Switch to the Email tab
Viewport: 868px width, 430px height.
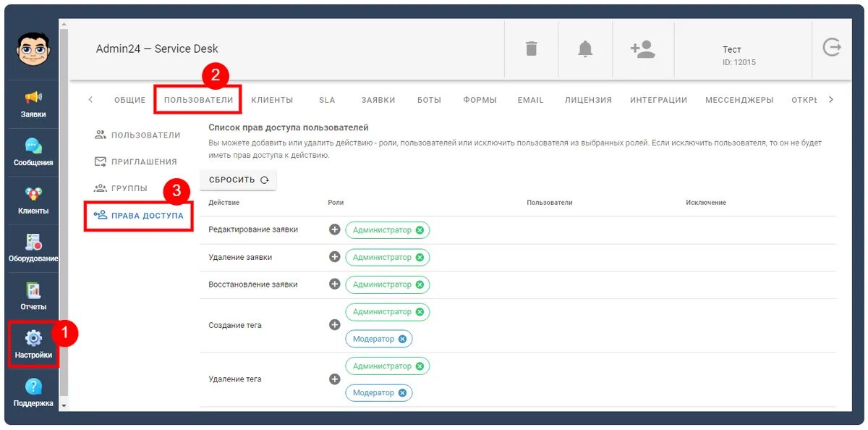[530, 100]
